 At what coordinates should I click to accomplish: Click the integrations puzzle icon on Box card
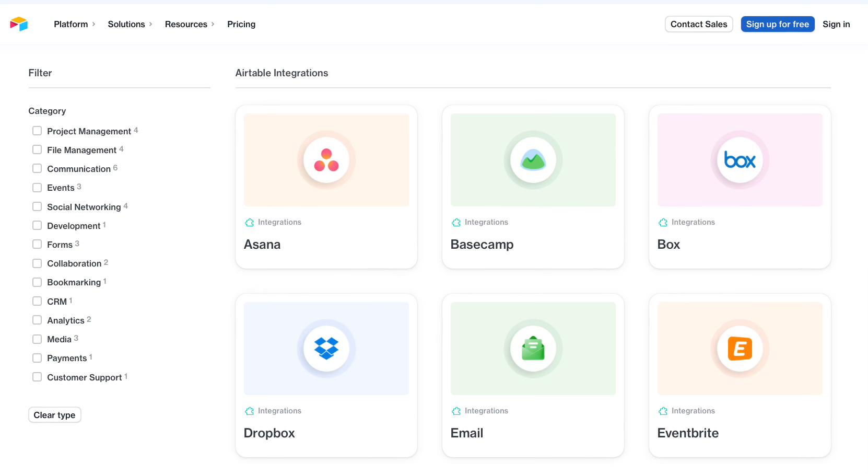[x=663, y=223]
